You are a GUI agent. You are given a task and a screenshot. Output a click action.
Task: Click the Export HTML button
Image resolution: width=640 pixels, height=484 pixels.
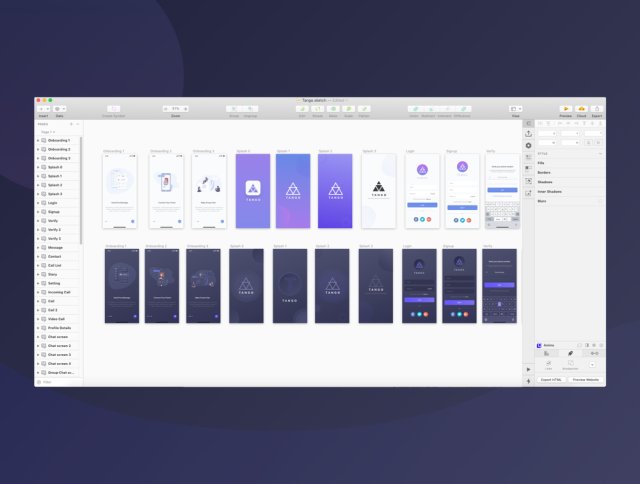click(x=551, y=380)
